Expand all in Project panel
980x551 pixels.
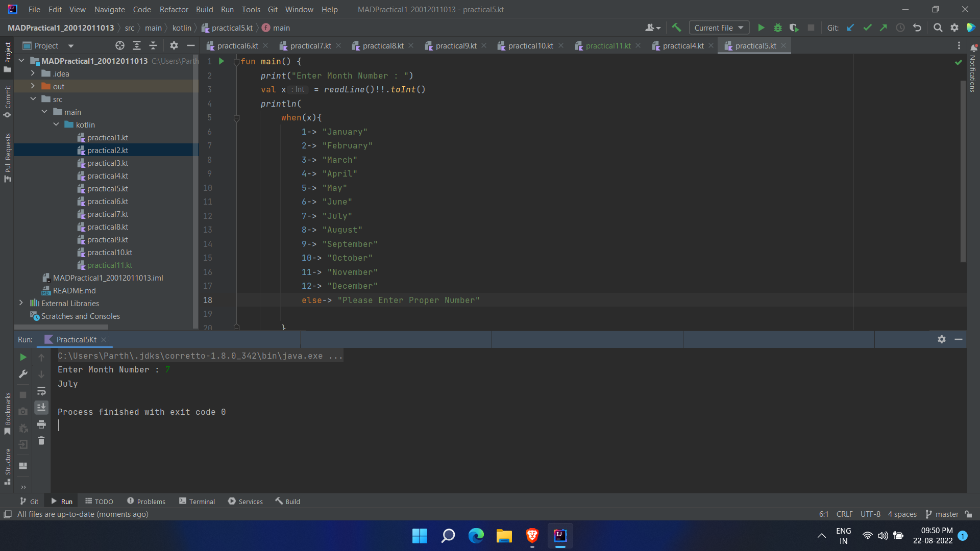[137, 46]
